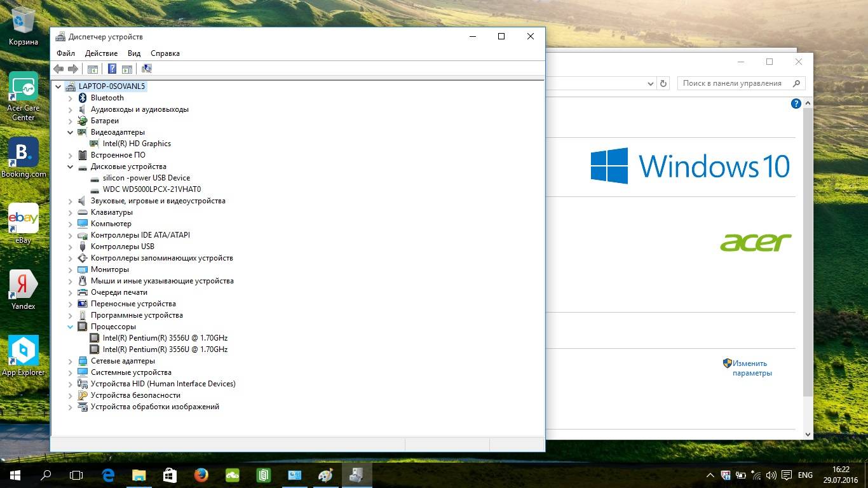Expand the Bluetooth category
This screenshot has width=868, height=488.
(x=71, y=98)
